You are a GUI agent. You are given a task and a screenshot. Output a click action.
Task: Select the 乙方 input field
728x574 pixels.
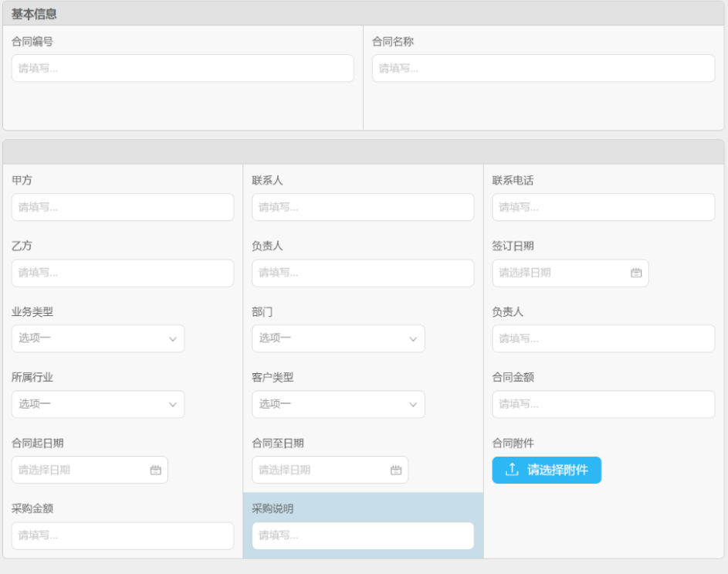(123, 273)
